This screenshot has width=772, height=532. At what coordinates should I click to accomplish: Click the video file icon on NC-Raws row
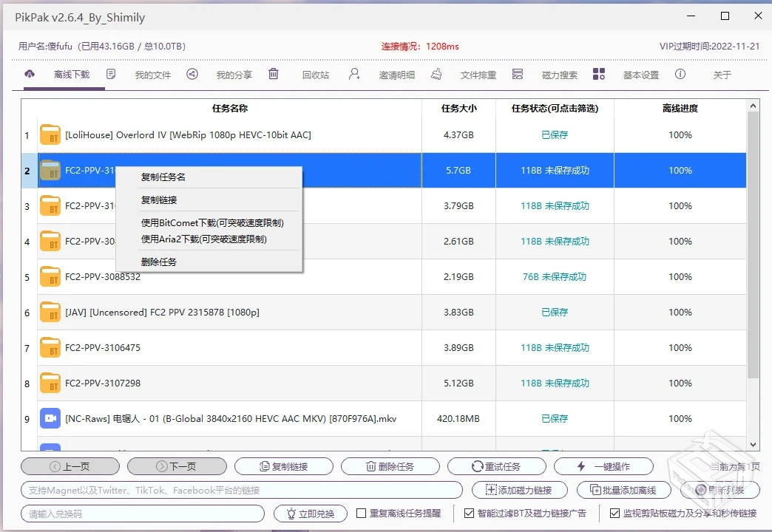pos(50,418)
